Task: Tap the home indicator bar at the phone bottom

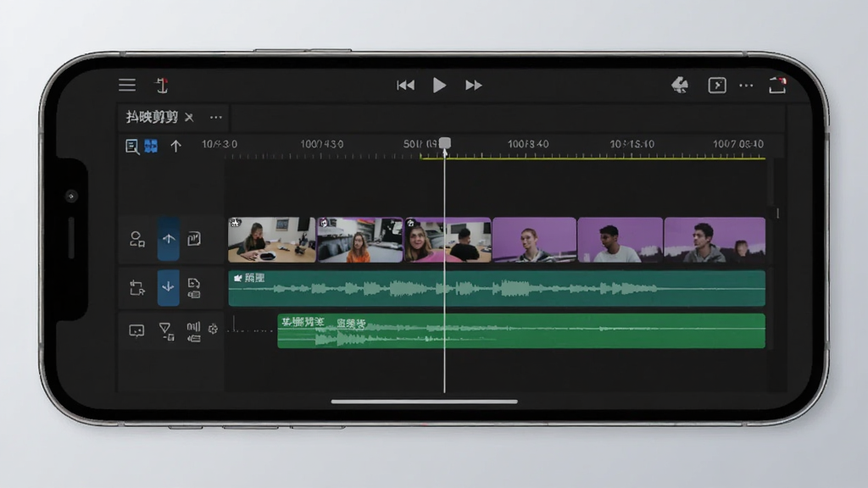Action: click(425, 402)
